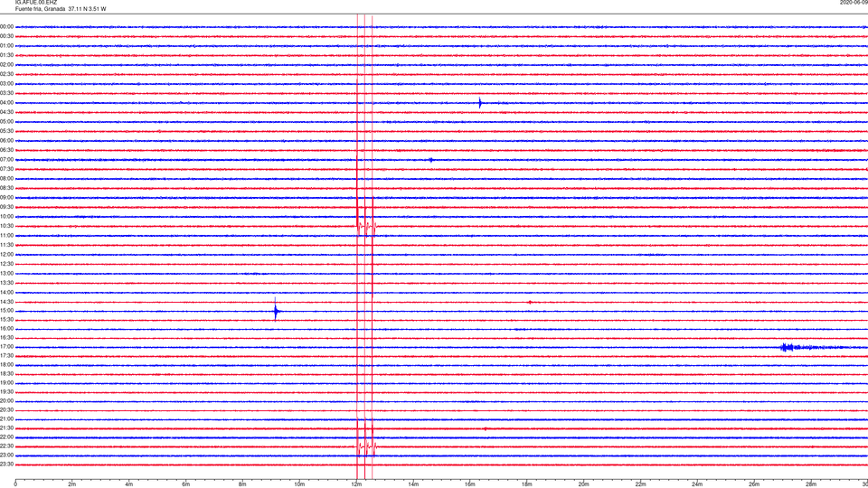
Task: Click the 12m tick label on minute axis
Action: (x=356, y=484)
